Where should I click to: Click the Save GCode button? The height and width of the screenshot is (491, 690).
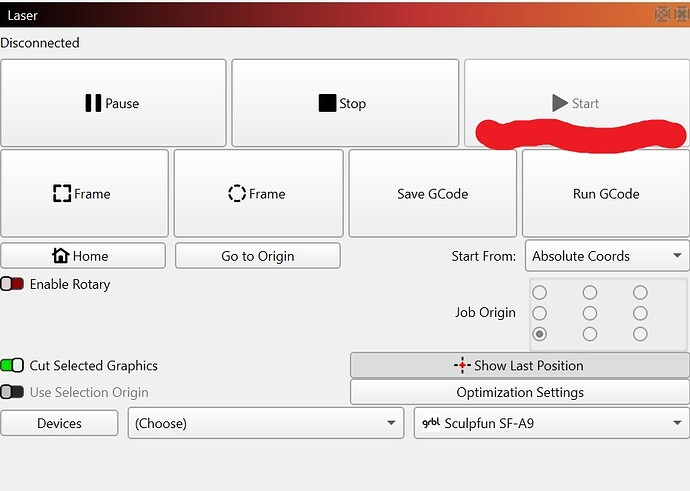(x=433, y=194)
